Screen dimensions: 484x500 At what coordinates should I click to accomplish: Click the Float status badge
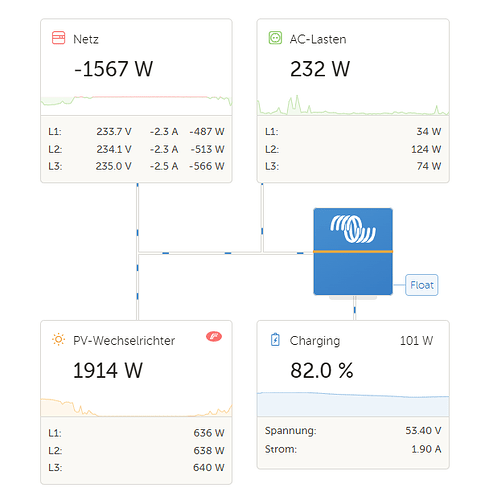pyautogui.click(x=422, y=285)
